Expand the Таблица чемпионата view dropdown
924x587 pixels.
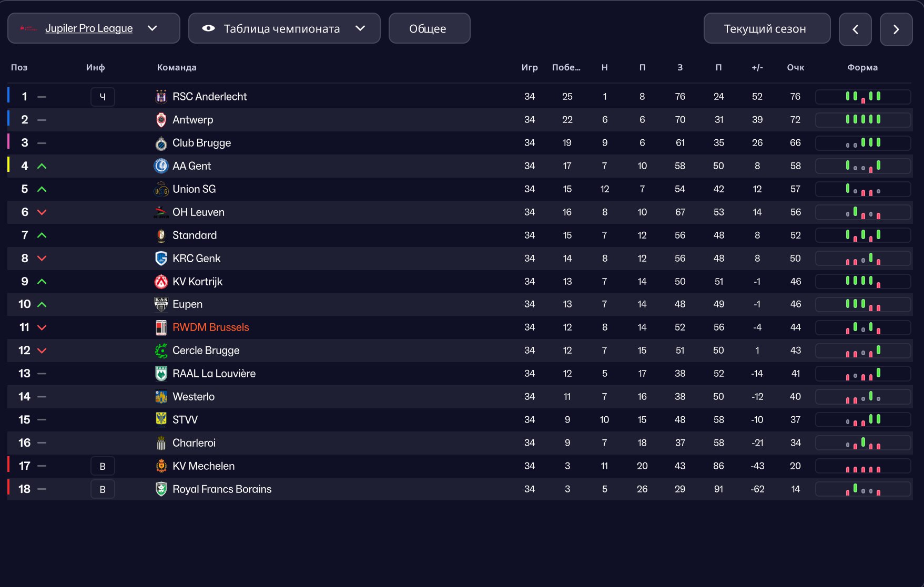[284, 28]
